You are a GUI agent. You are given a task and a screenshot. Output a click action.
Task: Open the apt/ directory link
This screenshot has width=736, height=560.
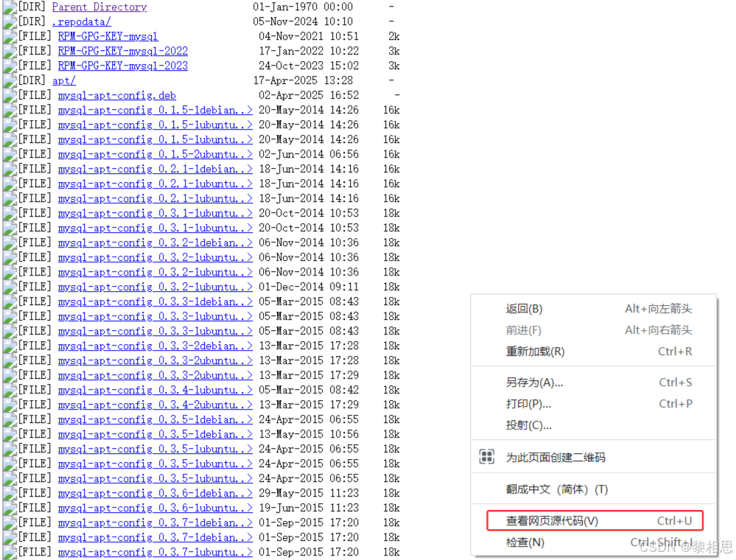coord(63,81)
